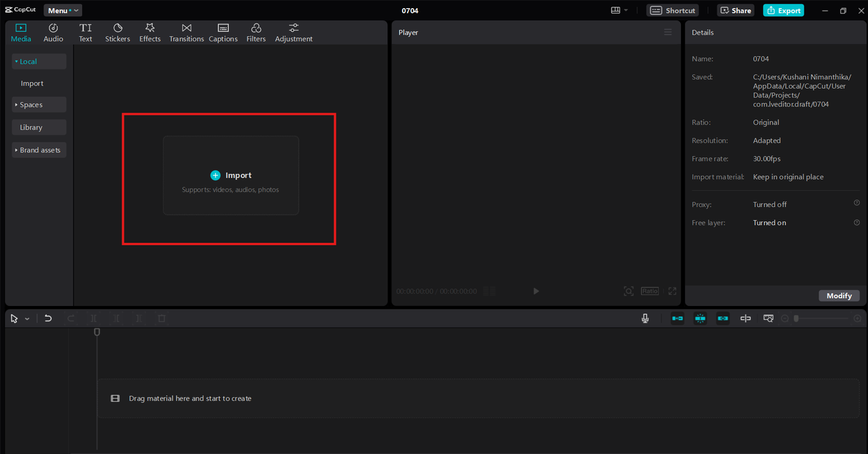Open the Text tab
Screen dimensions: 868x454
85,33
